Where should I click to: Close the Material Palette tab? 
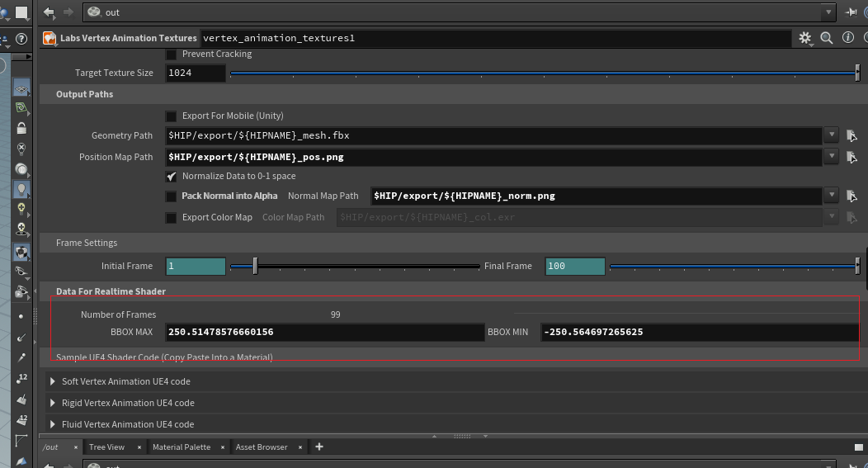(x=223, y=447)
